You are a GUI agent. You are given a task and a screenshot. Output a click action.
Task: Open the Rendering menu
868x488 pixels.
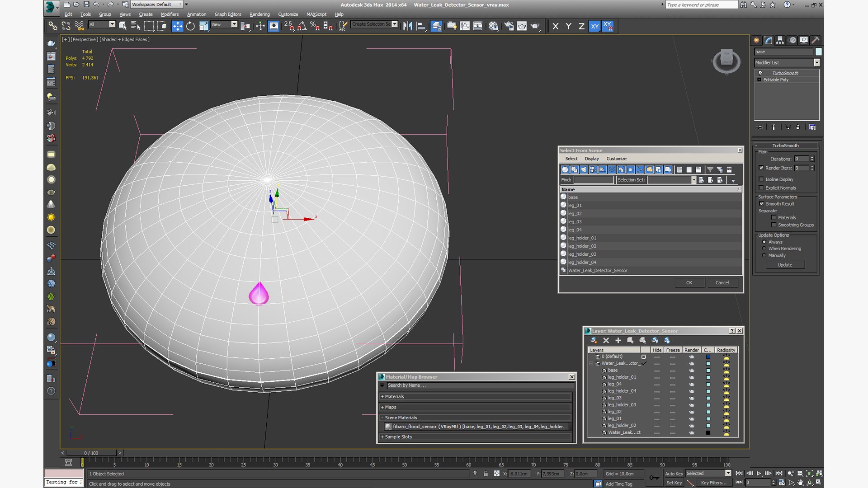click(259, 14)
